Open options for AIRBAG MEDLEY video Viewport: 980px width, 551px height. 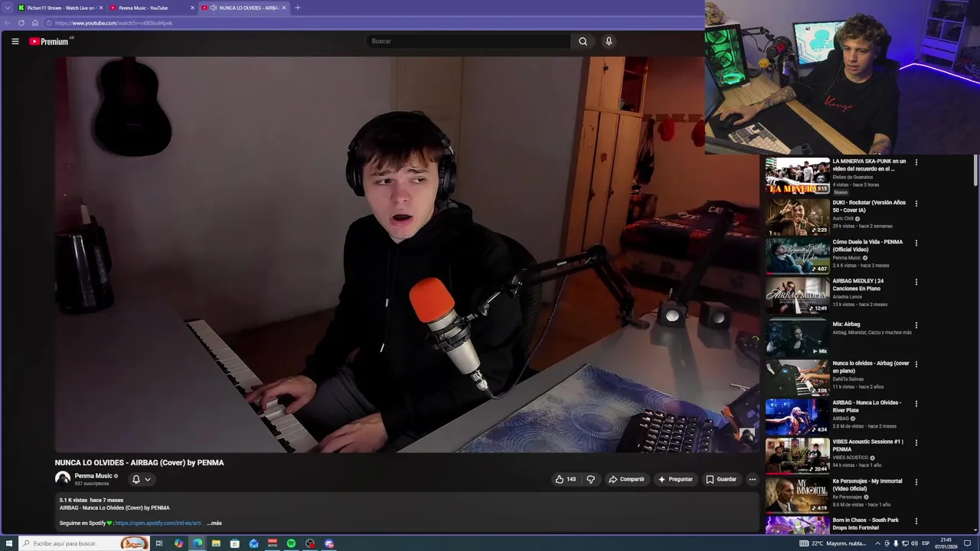(916, 282)
